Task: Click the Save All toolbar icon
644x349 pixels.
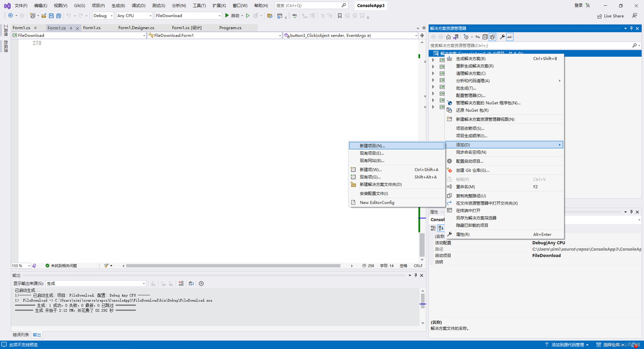Action: point(58,16)
